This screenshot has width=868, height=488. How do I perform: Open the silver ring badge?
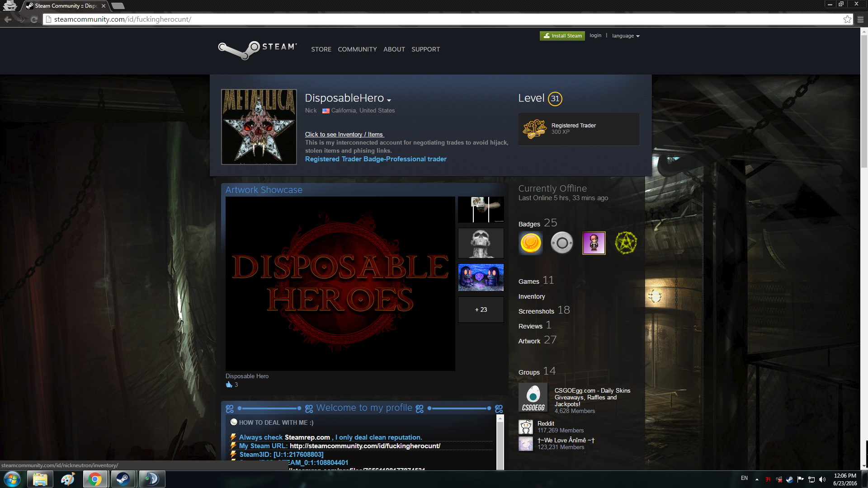(562, 243)
